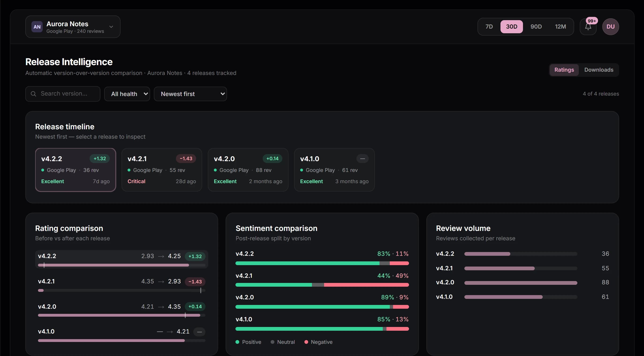The image size is (644, 356).
Task: Switch to the Downloads view
Action: tap(599, 70)
